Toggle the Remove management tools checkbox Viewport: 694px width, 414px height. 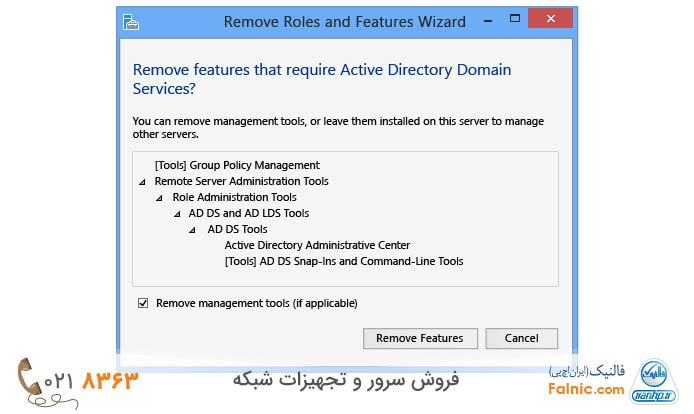pyautogui.click(x=142, y=302)
